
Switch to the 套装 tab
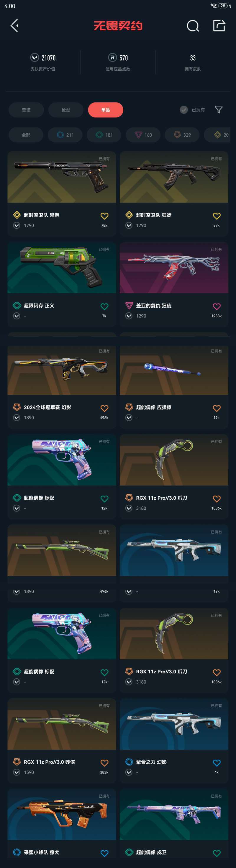tap(26, 110)
